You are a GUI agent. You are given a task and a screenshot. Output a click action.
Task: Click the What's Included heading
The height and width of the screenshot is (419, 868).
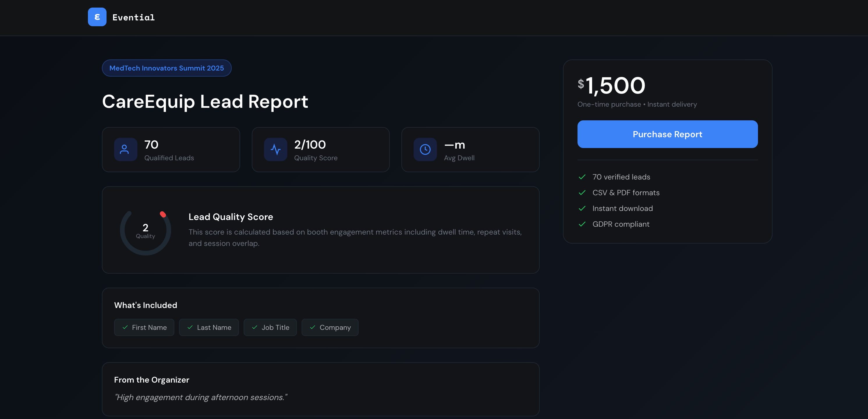[146, 305]
